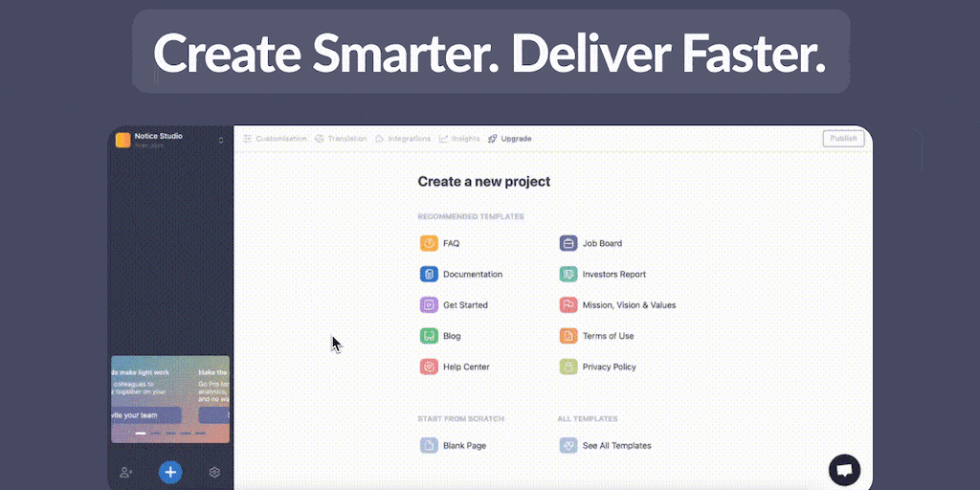Click the Privacy Policy label
980x490 pixels.
pos(610,367)
